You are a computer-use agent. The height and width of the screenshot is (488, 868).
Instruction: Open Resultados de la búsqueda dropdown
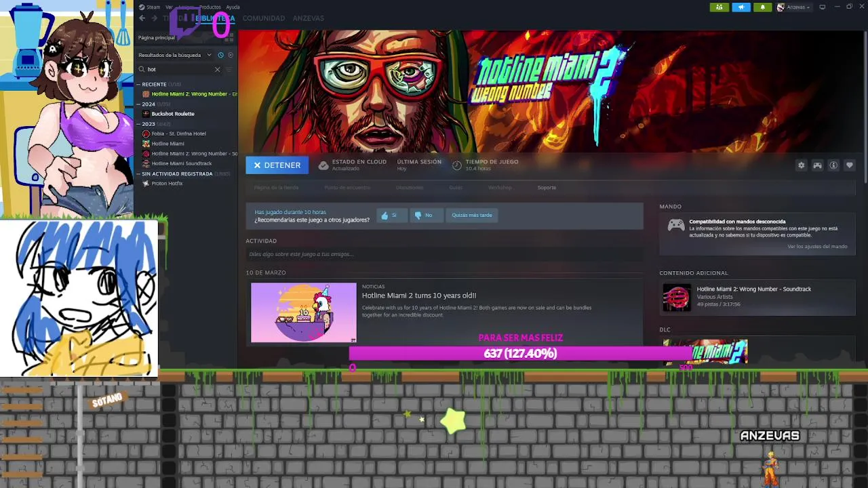click(x=175, y=55)
